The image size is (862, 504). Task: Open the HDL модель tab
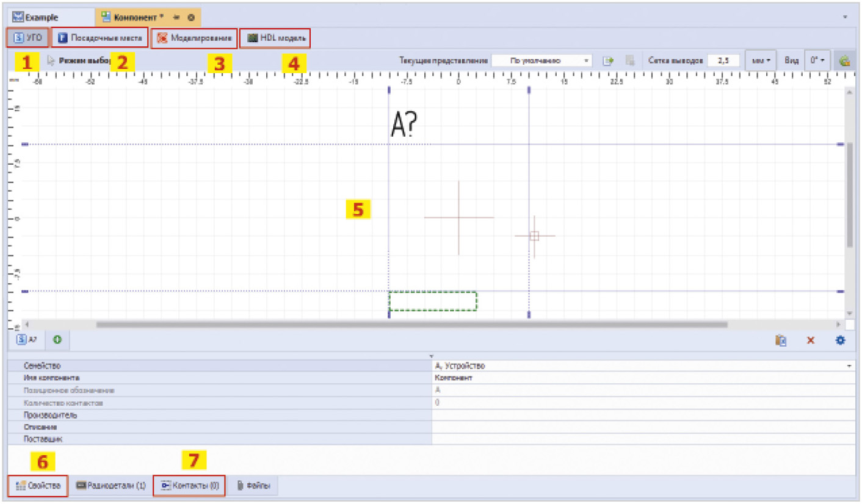click(275, 38)
